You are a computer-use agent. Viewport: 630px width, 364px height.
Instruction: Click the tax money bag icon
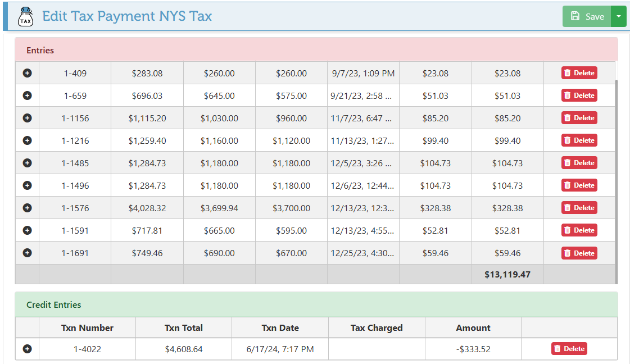pos(25,16)
